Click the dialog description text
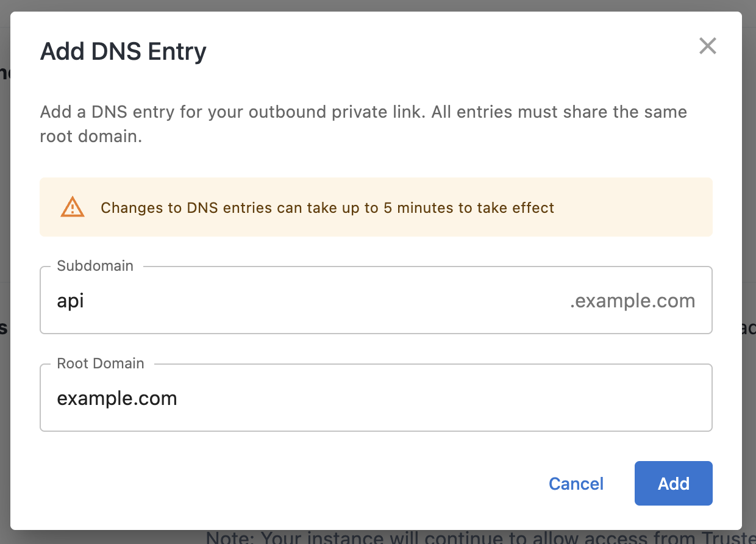The image size is (756, 544). click(363, 124)
